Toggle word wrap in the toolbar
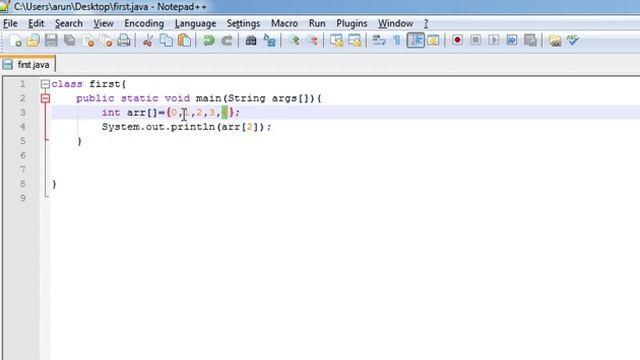The width and height of the screenshot is (640, 360). [x=379, y=40]
